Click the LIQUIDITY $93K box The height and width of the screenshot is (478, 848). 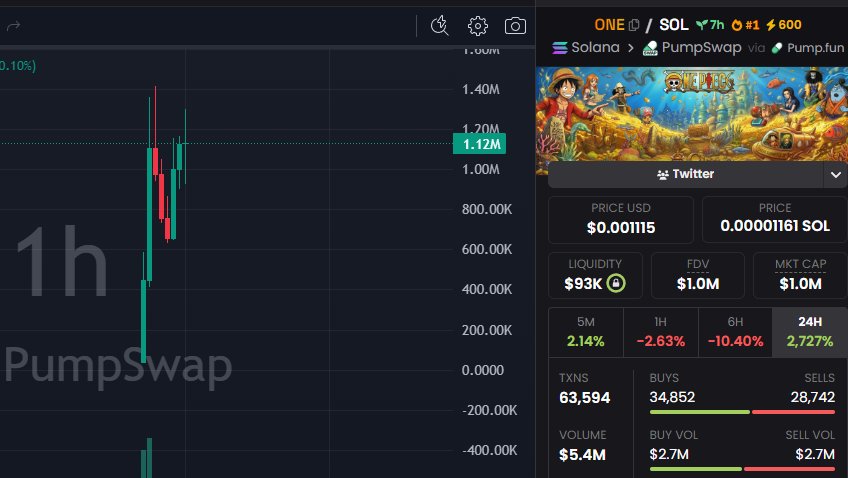595,276
